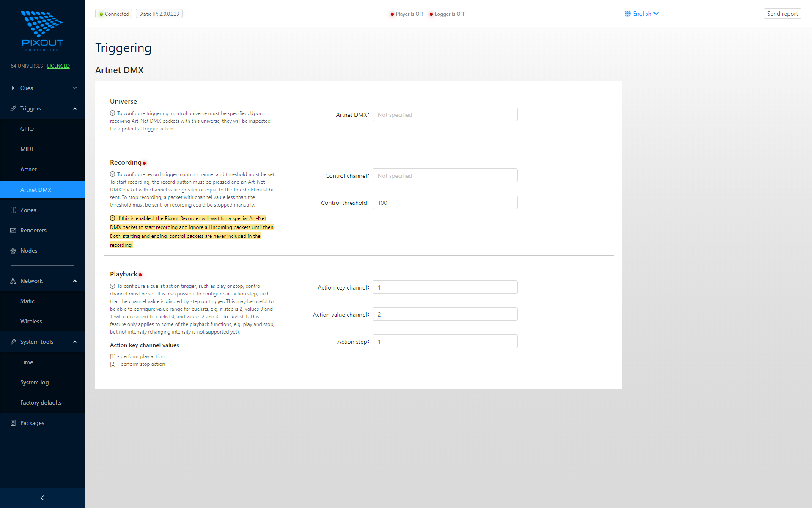Viewport: 812px width, 508px height.
Task: Click the Pixout Controller logo
Action: coord(42,31)
